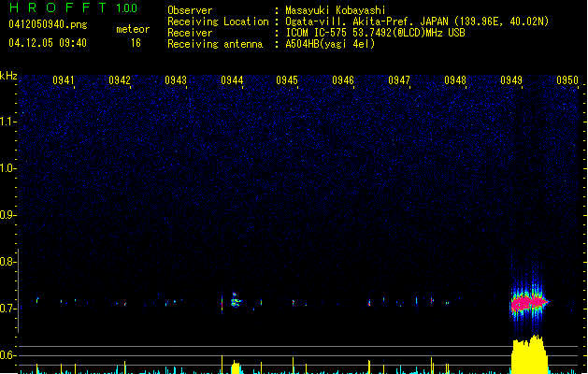Click the 0949 time marker
This screenshot has width=588, height=374.
(x=511, y=80)
